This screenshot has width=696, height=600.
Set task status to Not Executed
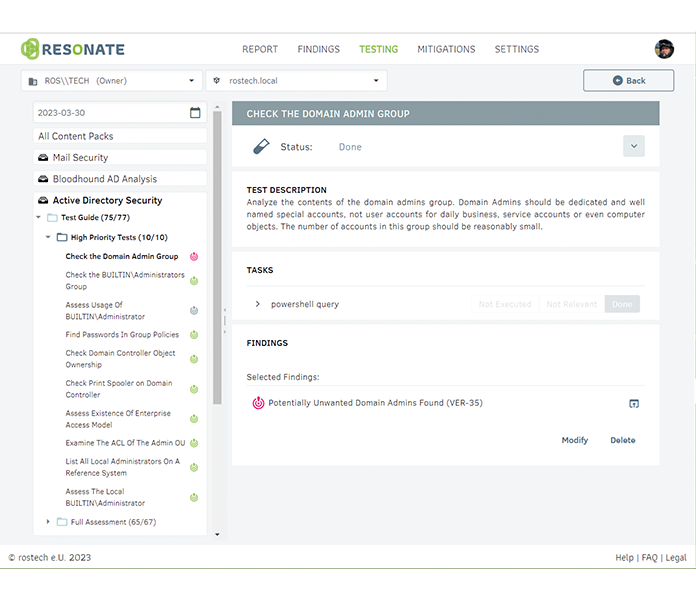[x=504, y=304]
